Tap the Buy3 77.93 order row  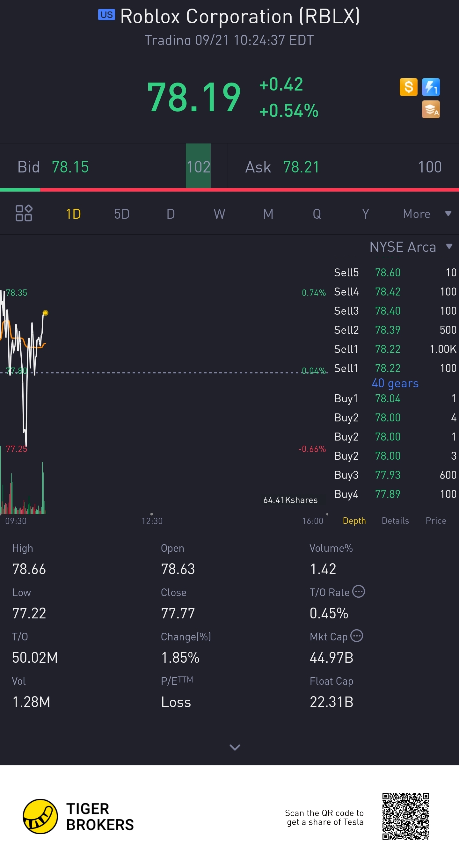click(x=395, y=475)
